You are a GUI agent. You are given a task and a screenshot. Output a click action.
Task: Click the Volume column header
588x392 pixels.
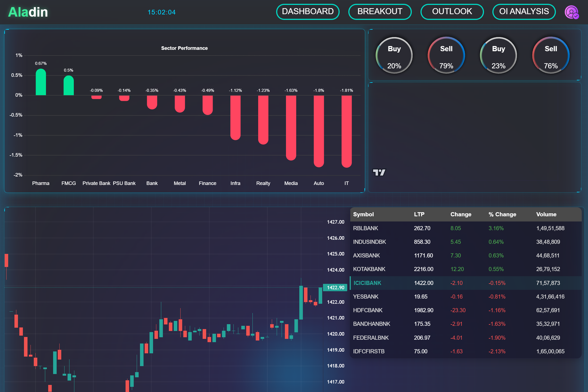(546, 214)
